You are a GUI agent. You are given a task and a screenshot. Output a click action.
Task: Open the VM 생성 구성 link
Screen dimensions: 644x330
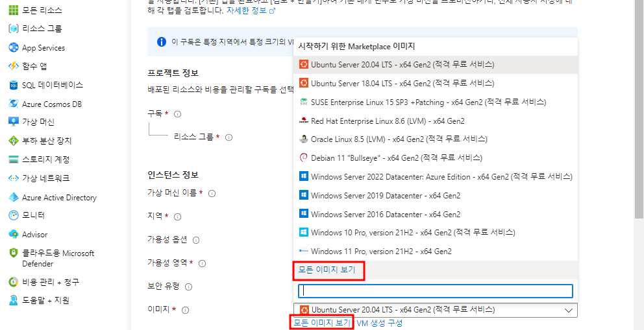(x=380, y=323)
